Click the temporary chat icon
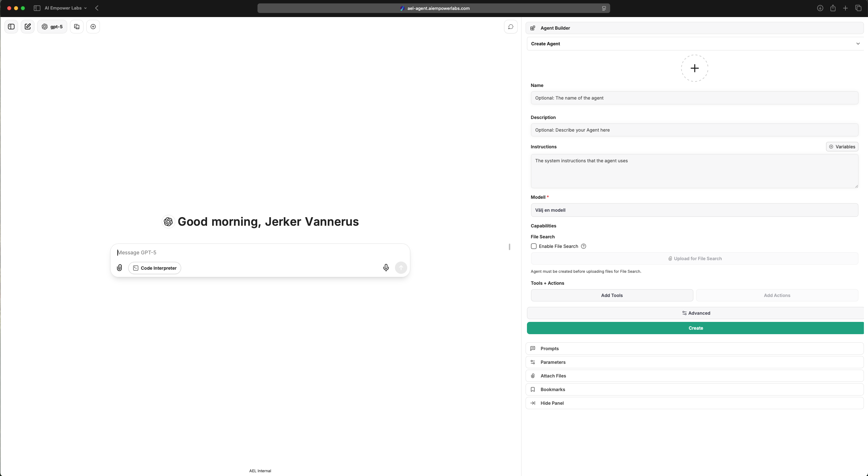868x476 pixels. point(511,27)
